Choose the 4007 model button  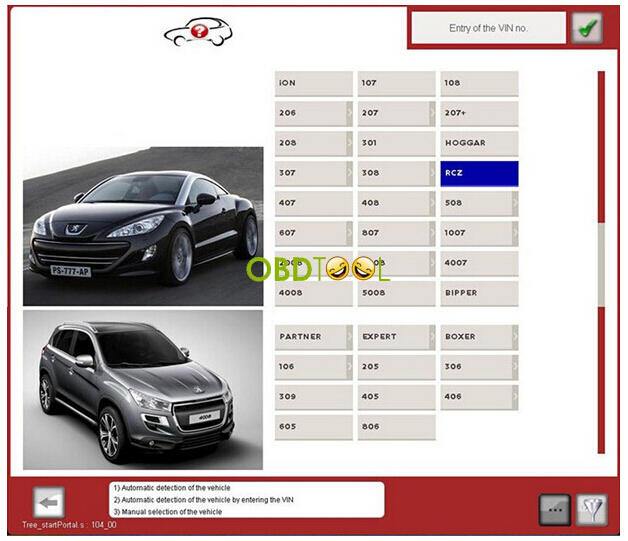(x=479, y=263)
